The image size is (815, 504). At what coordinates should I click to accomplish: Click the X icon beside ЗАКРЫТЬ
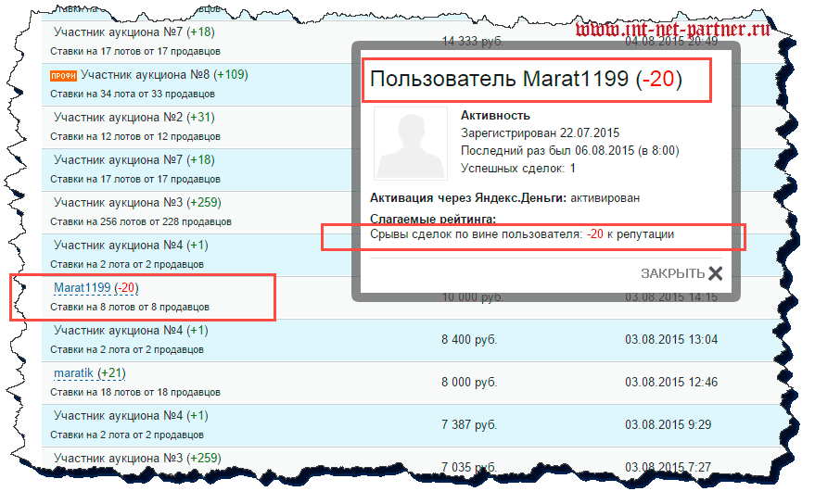click(715, 272)
